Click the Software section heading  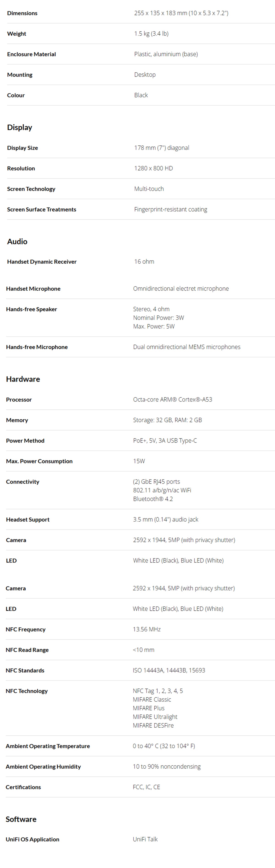(x=21, y=819)
